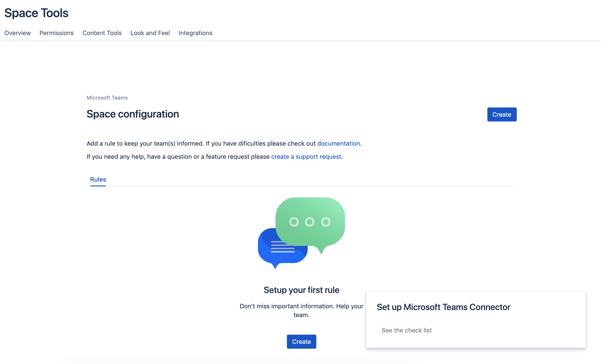
Task: Select the Rules tab
Action: coord(98,179)
